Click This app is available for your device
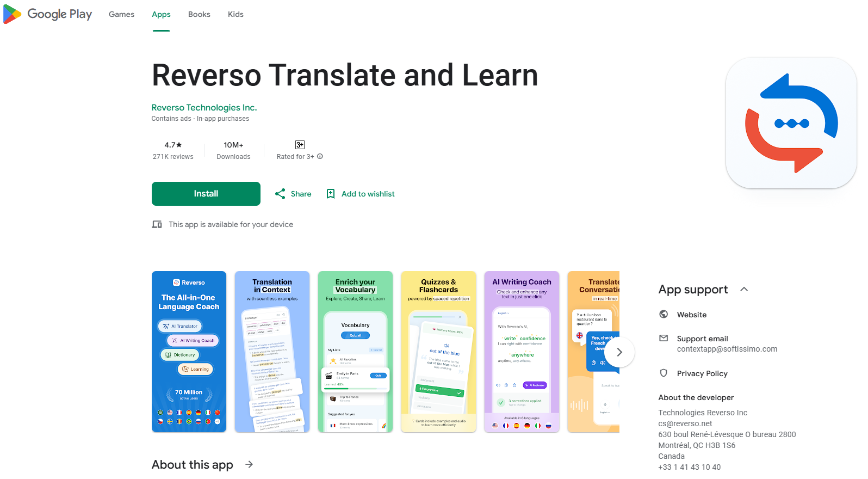Viewport: 868px width, 479px height. 231,224
